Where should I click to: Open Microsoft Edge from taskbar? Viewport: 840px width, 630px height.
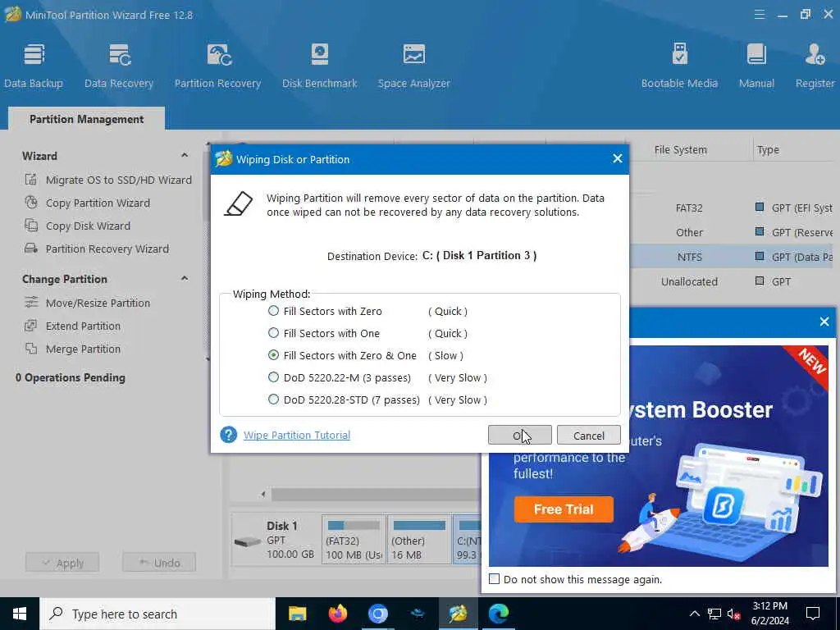pyautogui.click(x=498, y=614)
